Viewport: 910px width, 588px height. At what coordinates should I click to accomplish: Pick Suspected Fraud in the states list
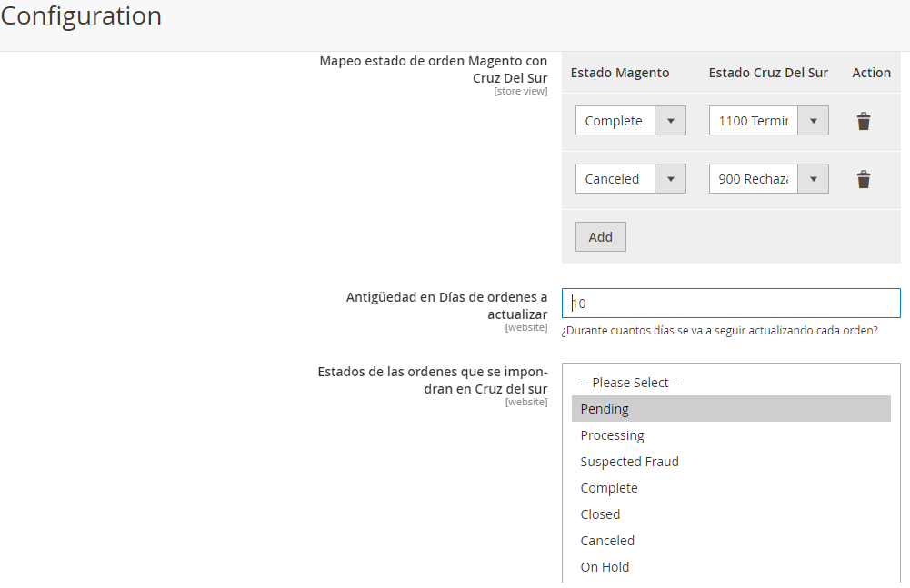click(629, 462)
